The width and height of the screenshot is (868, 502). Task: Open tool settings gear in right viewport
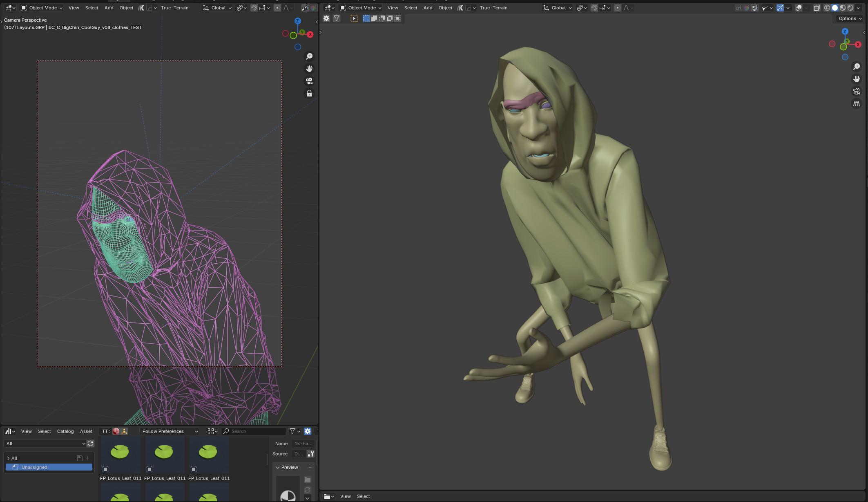point(326,18)
